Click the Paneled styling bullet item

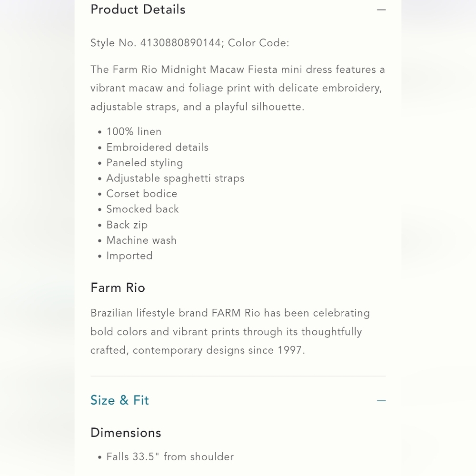[x=145, y=163]
